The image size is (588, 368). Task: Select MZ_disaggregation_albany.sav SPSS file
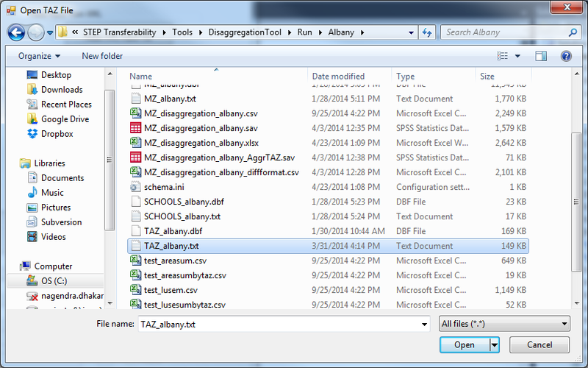[201, 128]
